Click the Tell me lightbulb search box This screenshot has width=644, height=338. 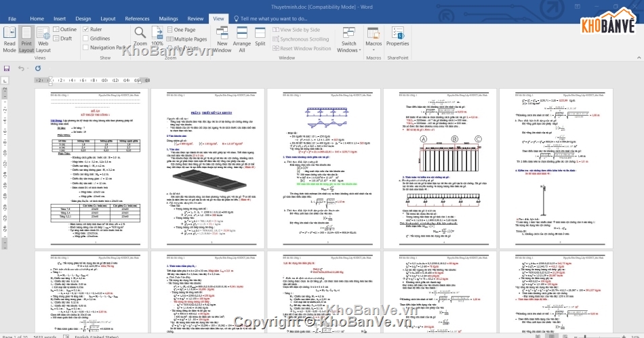click(270, 18)
